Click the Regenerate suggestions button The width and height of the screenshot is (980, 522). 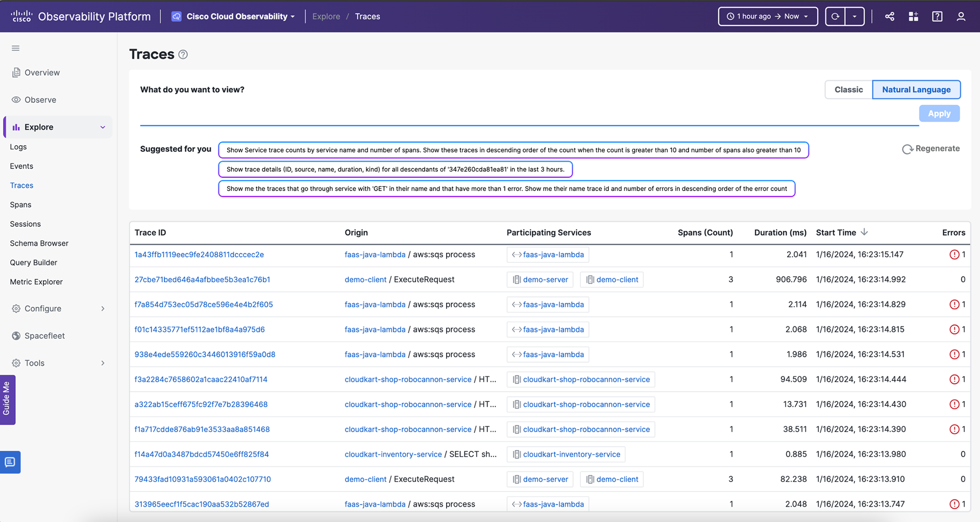(931, 149)
